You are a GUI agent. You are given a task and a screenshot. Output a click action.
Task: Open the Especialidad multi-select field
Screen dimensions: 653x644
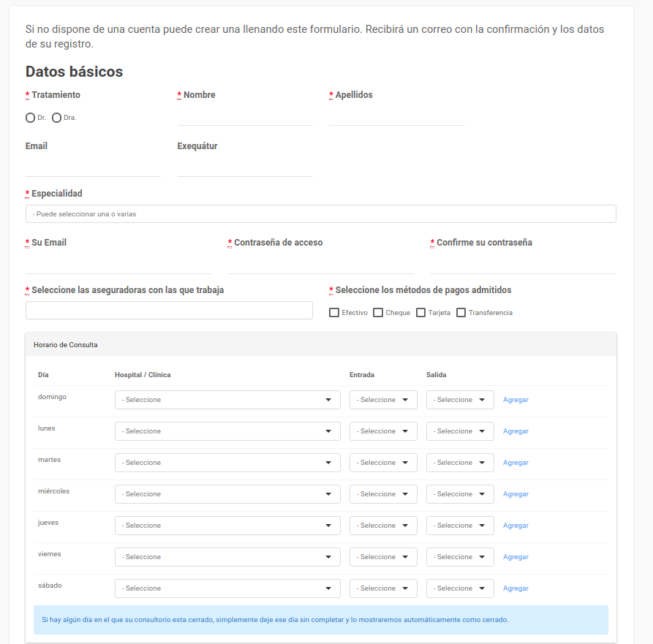click(320, 214)
